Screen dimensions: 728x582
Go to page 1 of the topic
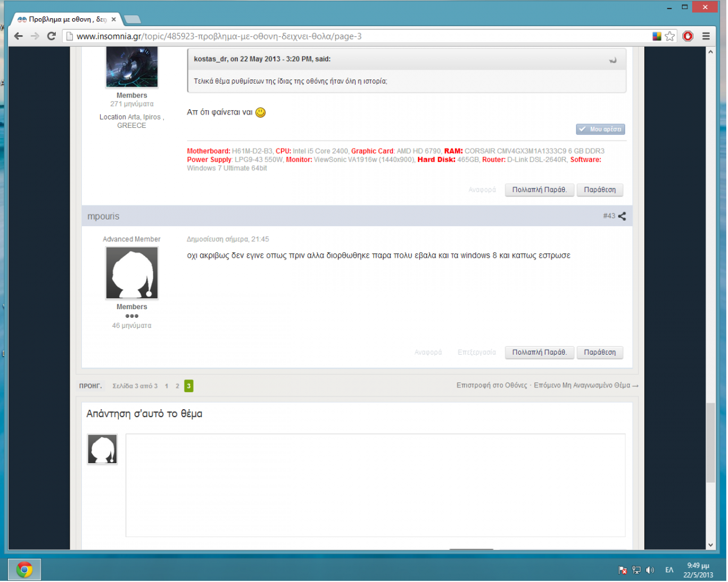click(x=166, y=386)
